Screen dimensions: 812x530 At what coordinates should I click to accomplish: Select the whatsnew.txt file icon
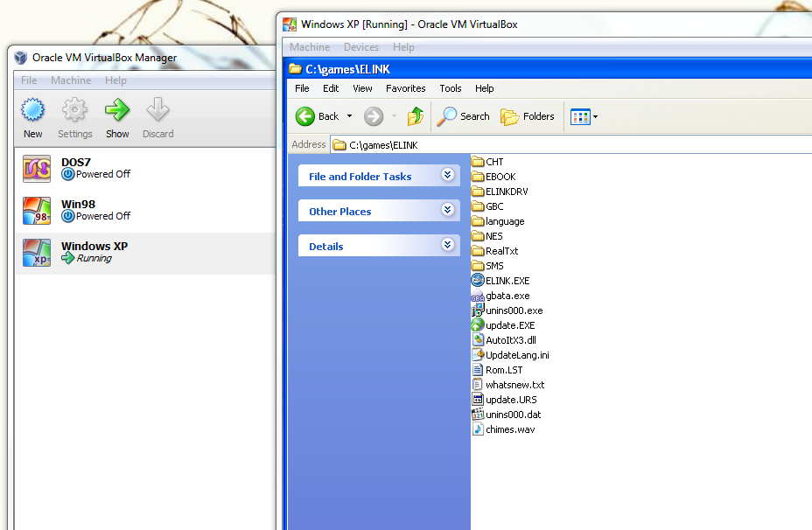tap(478, 385)
